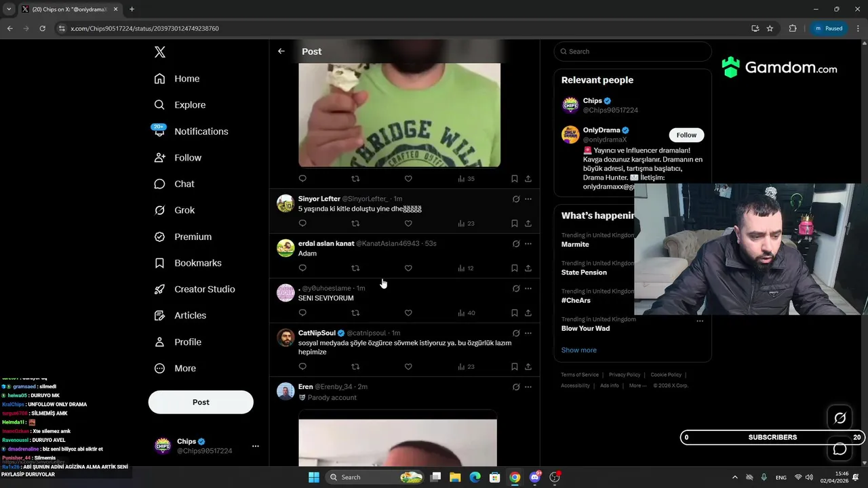Screen dimensions: 868x488
Task: Open Chat in sidebar
Action: pyautogui.click(x=174, y=184)
